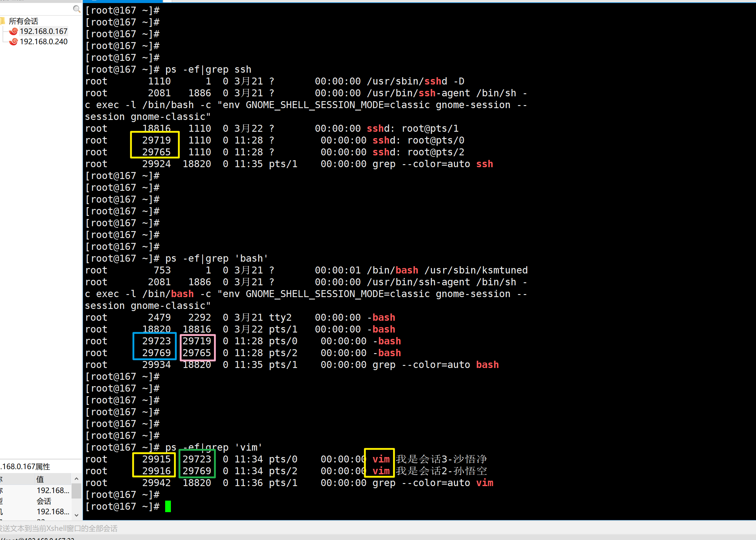Select the 会话 value cell in properties
The width and height of the screenshot is (756, 540).
coord(44,501)
